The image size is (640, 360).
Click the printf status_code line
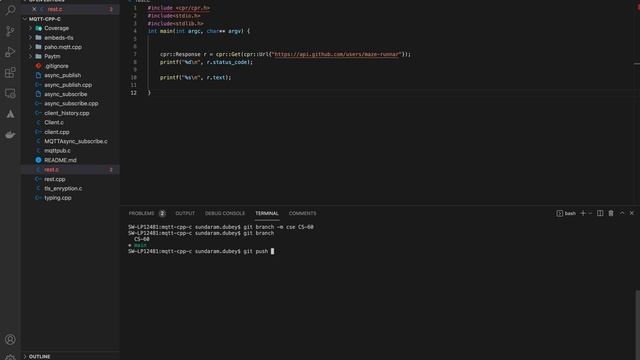(x=206, y=62)
